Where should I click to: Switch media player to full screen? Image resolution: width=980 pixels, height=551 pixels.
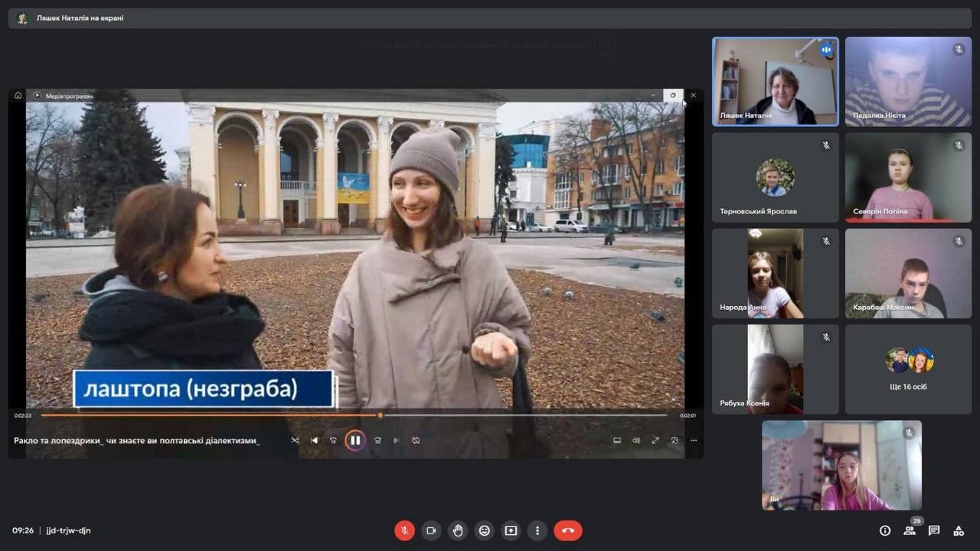point(655,440)
